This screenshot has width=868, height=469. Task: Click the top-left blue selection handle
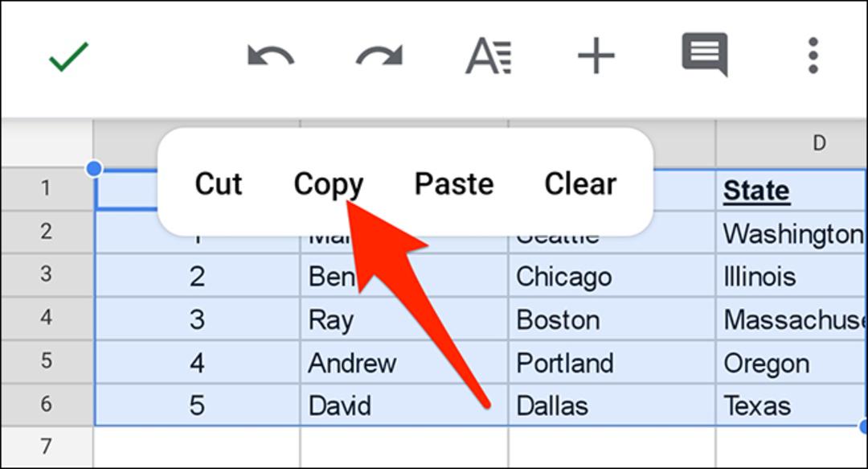(x=94, y=168)
